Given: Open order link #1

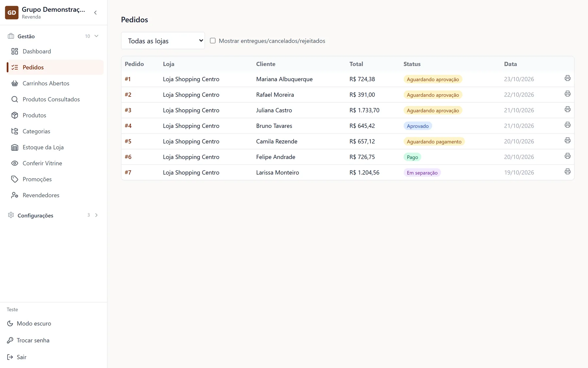Looking at the screenshot, I should [128, 79].
